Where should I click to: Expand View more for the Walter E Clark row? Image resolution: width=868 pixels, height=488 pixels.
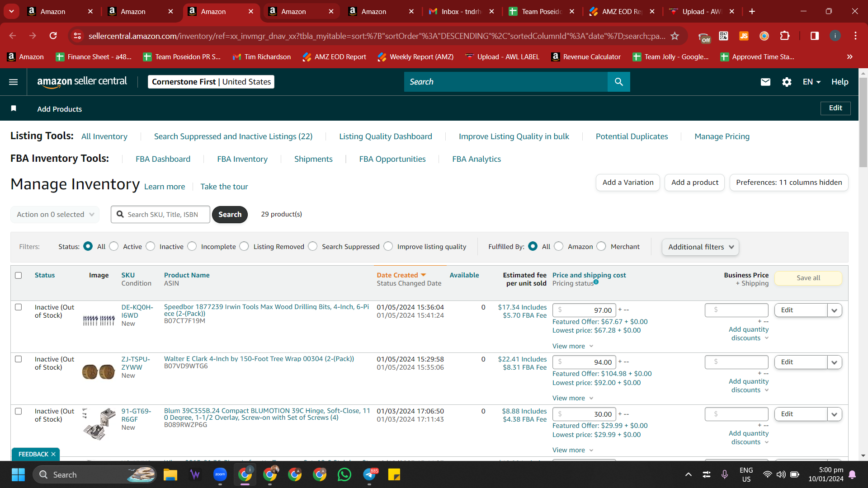573,398
